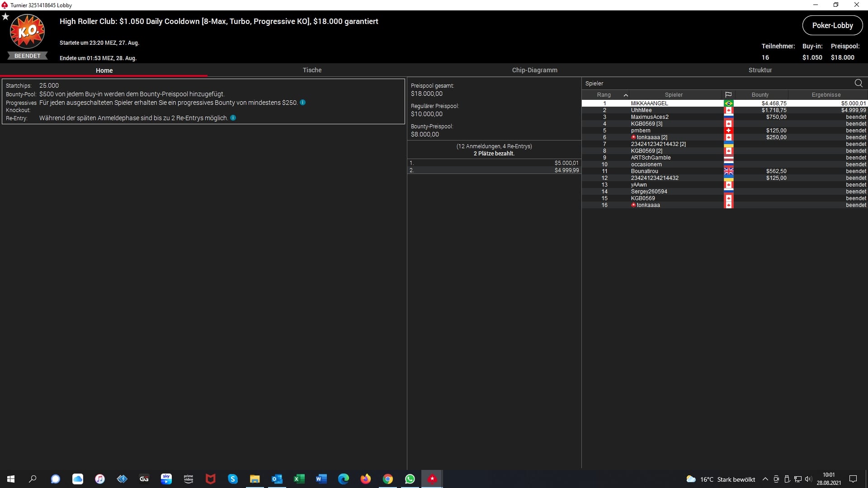Click the Progressive Knockout info icon
The width and height of the screenshot is (868, 488).
pos(302,103)
